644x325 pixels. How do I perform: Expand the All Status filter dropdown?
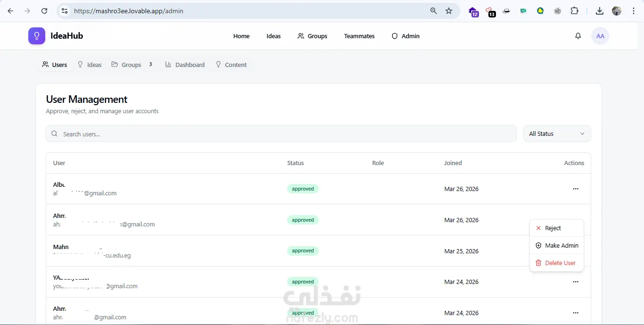(557, 133)
